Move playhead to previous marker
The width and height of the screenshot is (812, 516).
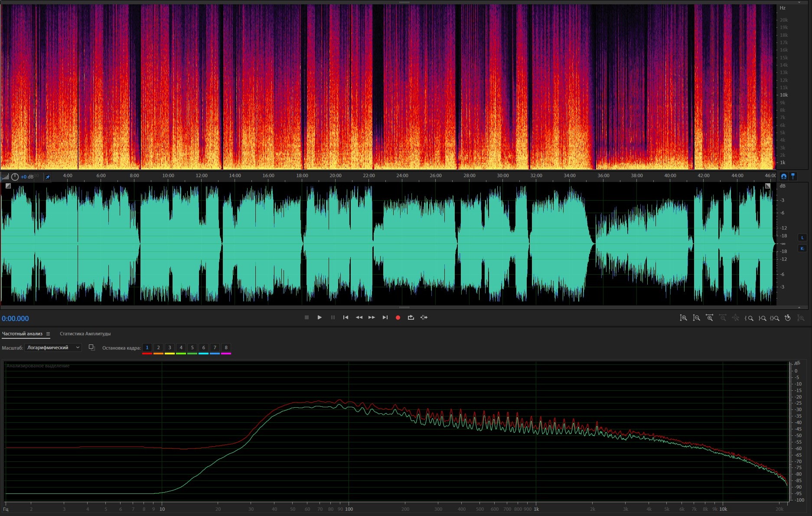pyautogui.click(x=346, y=318)
